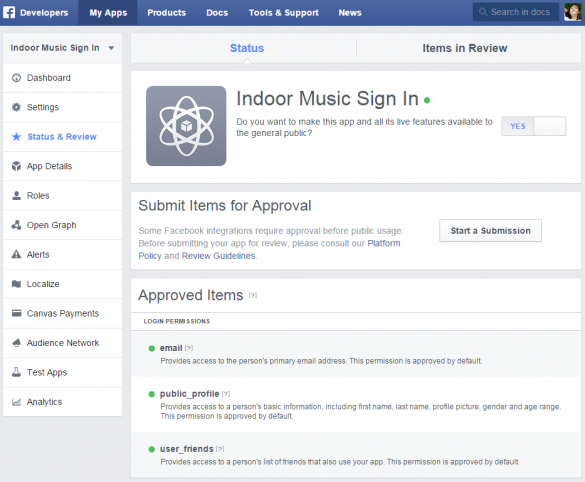The image size is (585, 482).
Task: Click the Search in docs field
Action: [x=516, y=12]
